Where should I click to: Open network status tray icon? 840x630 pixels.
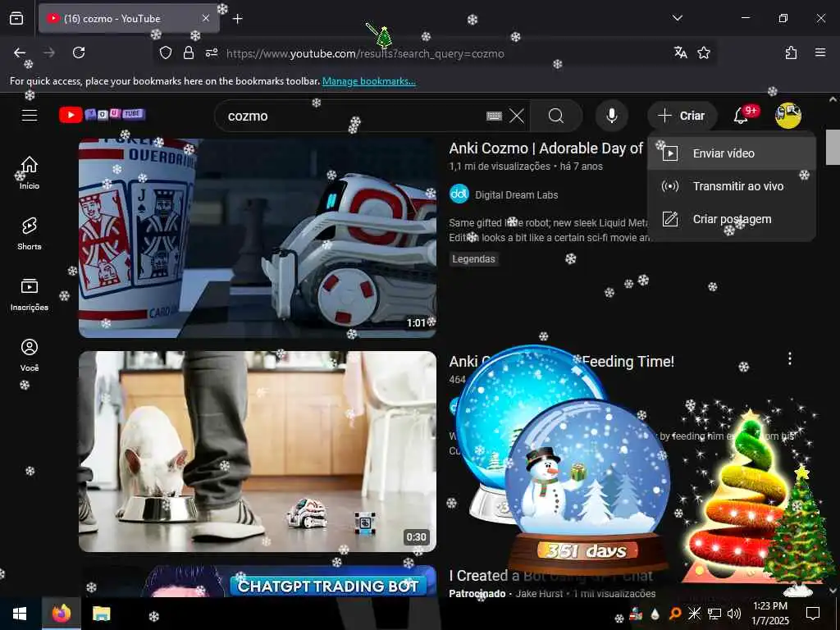(x=714, y=614)
